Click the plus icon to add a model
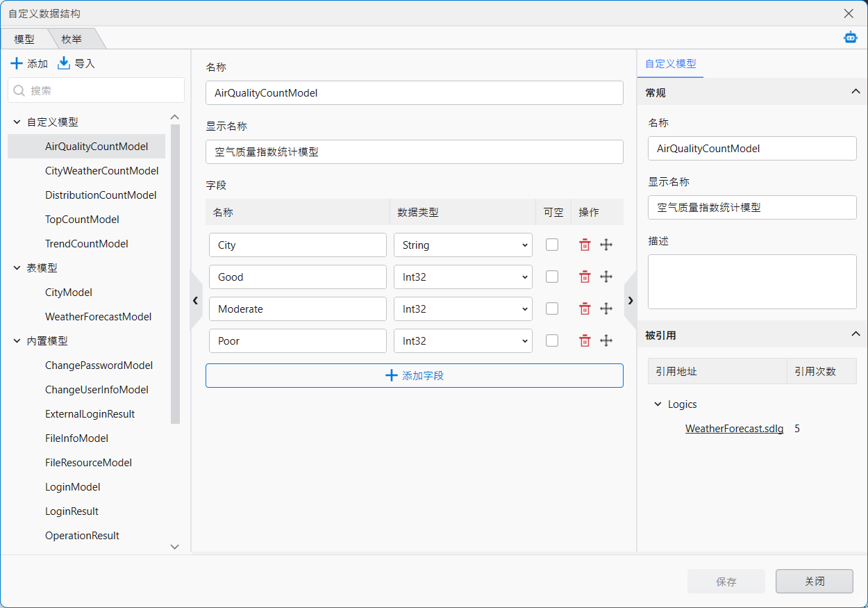This screenshot has width=868, height=608. click(17, 64)
